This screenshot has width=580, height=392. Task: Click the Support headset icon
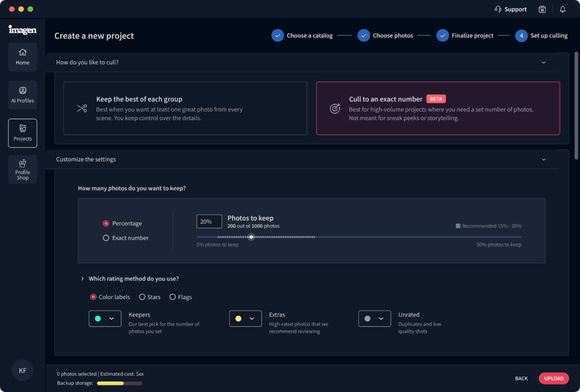(x=498, y=9)
